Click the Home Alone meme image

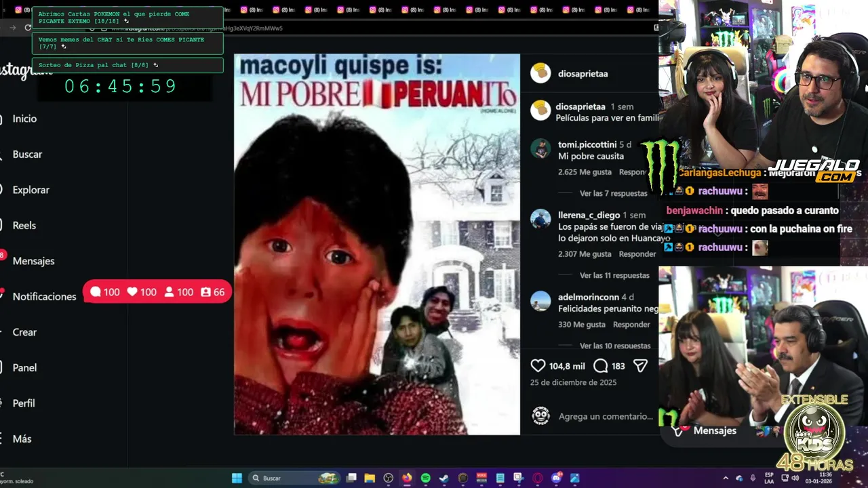coord(377,244)
